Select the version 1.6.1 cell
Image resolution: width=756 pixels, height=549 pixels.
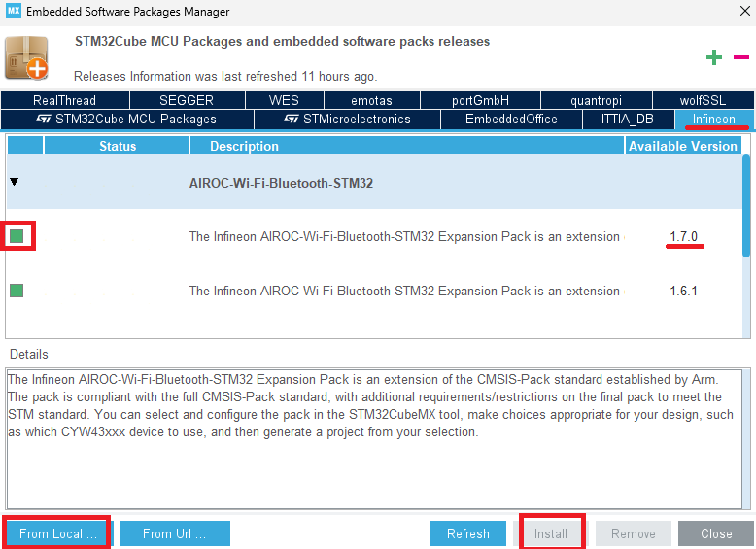[684, 292]
